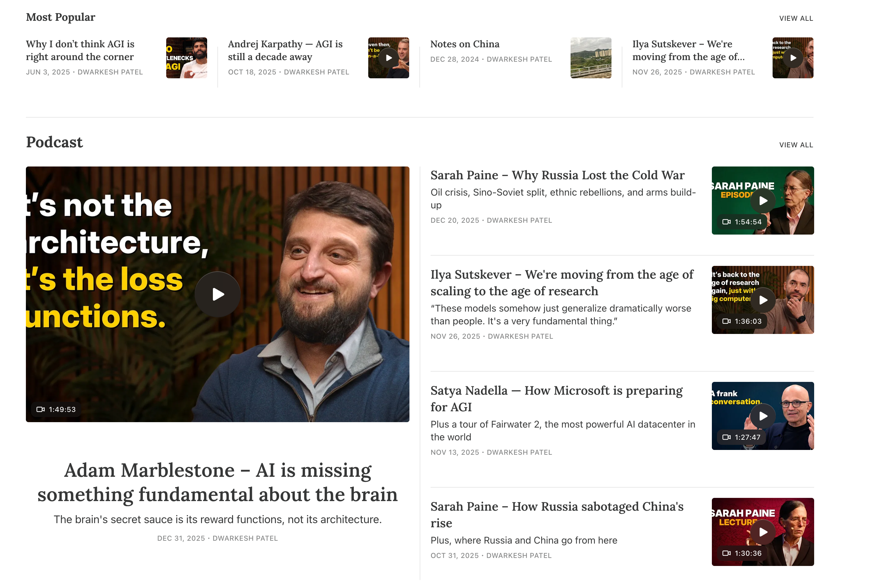Click the Most Popular section heading
This screenshot has height=588, width=872.
[60, 17]
